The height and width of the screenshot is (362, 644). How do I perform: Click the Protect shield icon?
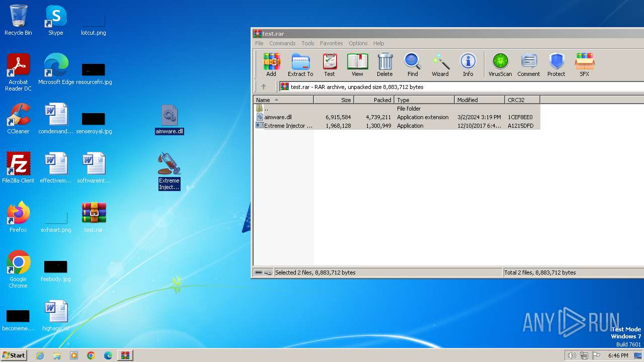(556, 65)
